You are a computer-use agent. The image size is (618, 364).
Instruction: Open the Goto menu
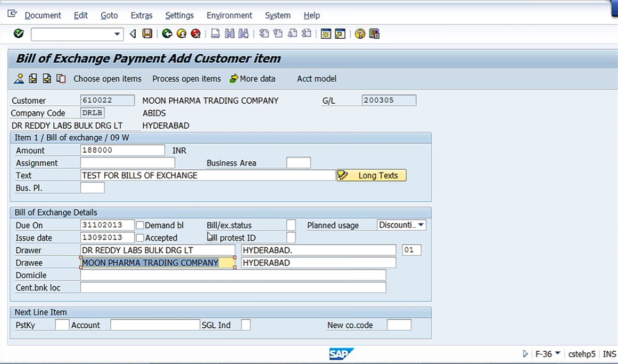coord(109,15)
